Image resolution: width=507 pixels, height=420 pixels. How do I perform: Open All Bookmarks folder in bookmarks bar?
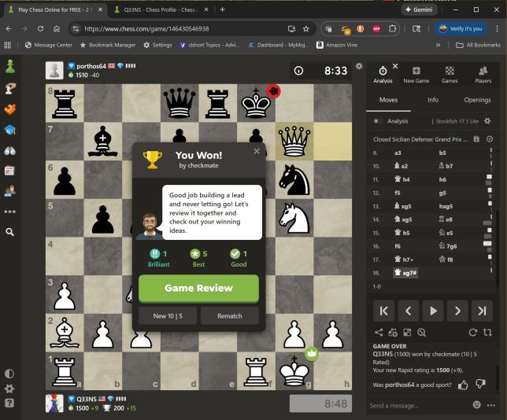pos(479,45)
